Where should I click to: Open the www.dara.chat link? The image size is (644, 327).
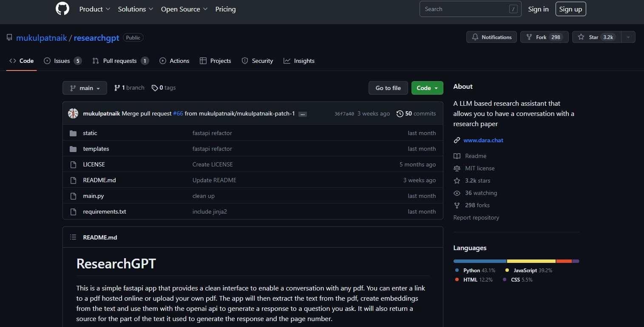(483, 140)
